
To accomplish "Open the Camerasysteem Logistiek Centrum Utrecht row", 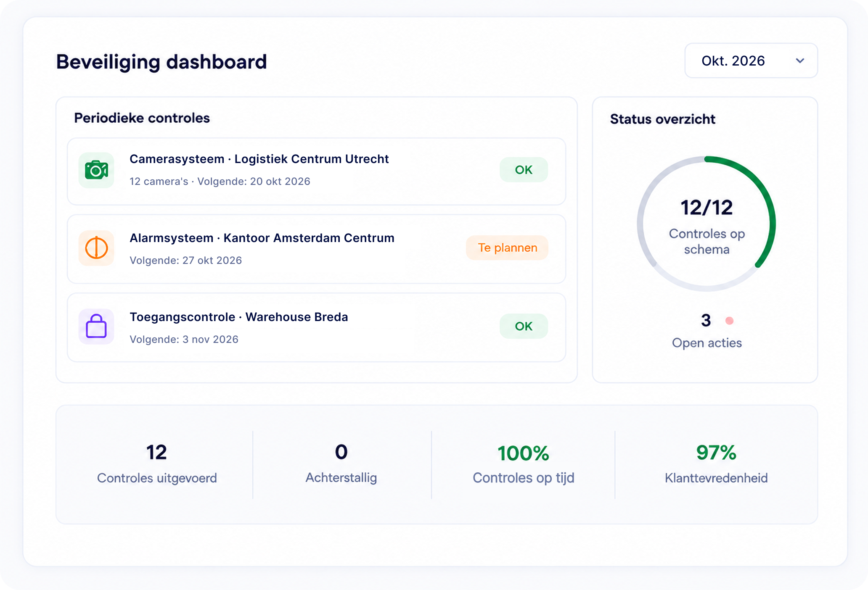I will point(316,171).
